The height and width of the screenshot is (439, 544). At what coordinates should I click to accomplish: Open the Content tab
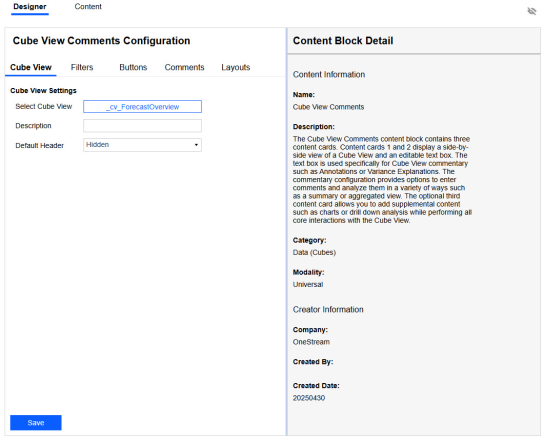pyautogui.click(x=88, y=7)
